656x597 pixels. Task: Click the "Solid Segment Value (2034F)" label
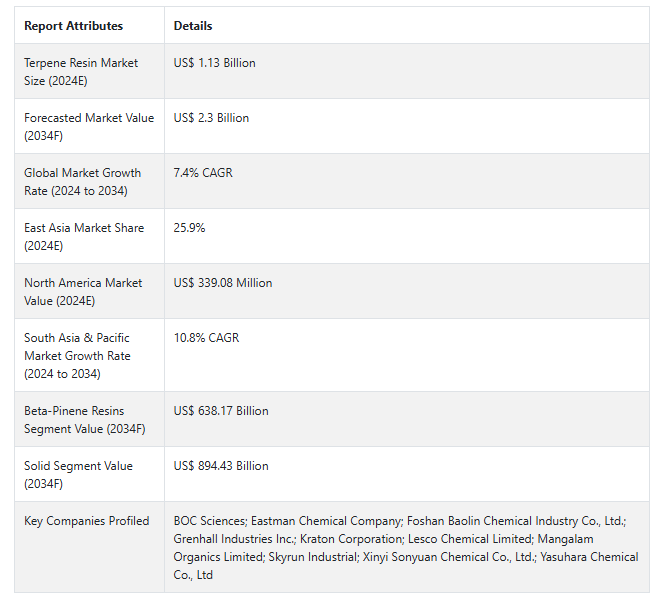point(78,474)
